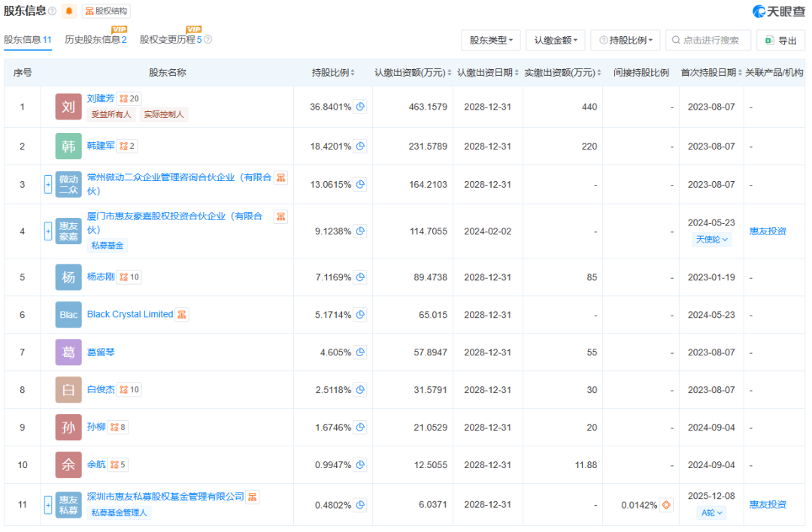Viewport: 812px width, 532px height.
Task: Open the 股东类型 filter dropdown
Action: pos(491,41)
